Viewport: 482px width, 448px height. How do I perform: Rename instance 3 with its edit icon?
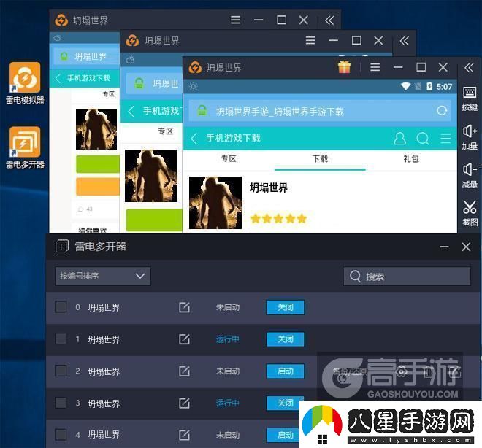[184, 403]
